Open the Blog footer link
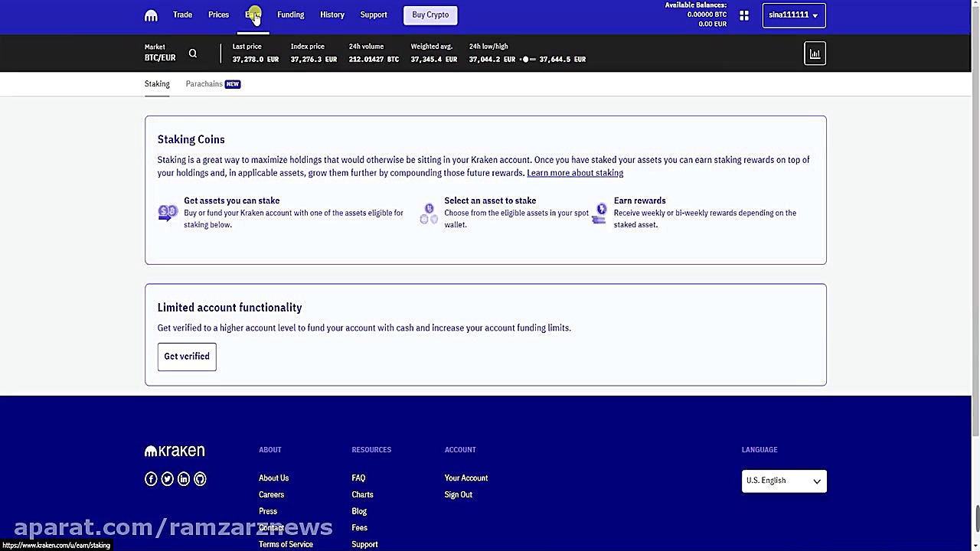This screenshot has width=980, height=551. point(359,511)
